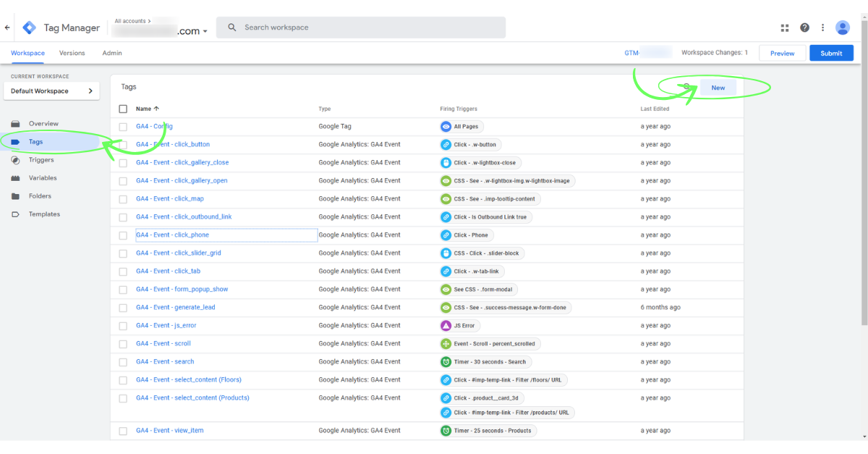Click the .success-message.w-form-done trigger chip
The image size is (868, 454).
click(x=506, y=308)
